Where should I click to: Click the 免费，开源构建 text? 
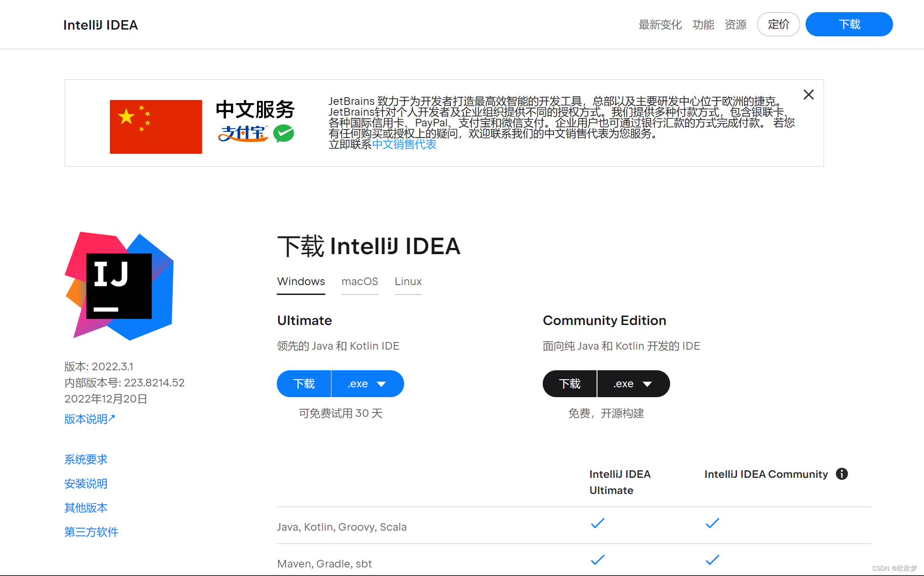click(x=606, y=413)
